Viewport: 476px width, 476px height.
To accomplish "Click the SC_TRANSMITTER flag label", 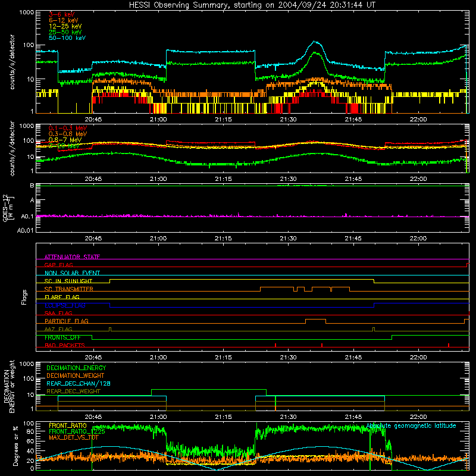I will (x=68, y=289).
